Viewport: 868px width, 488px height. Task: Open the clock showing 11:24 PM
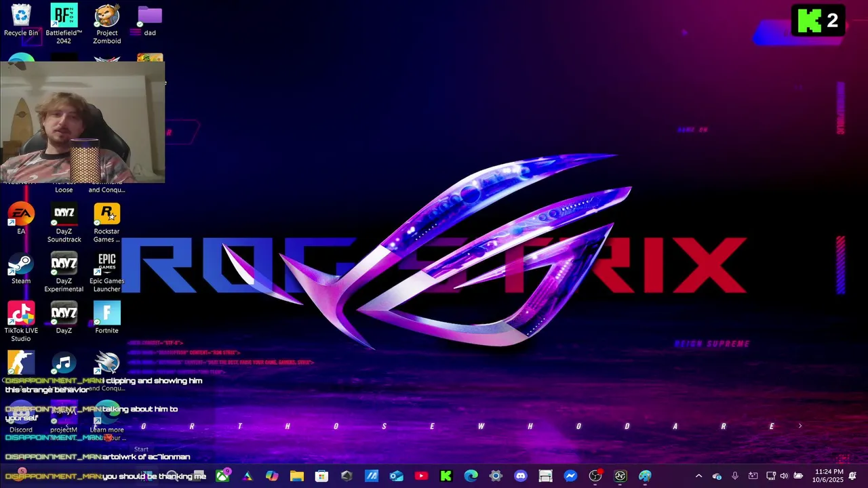pyautogui.click(x=829, y=476)
